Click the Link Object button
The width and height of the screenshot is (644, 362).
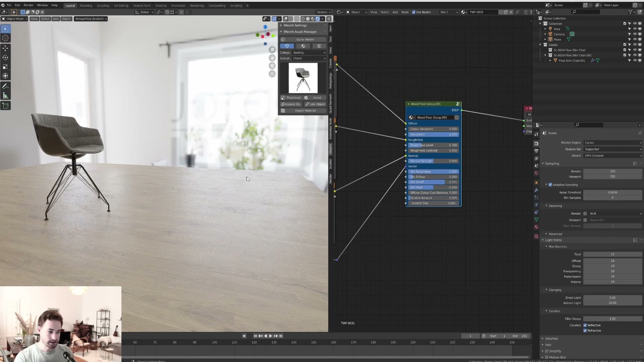coord(315,104)
